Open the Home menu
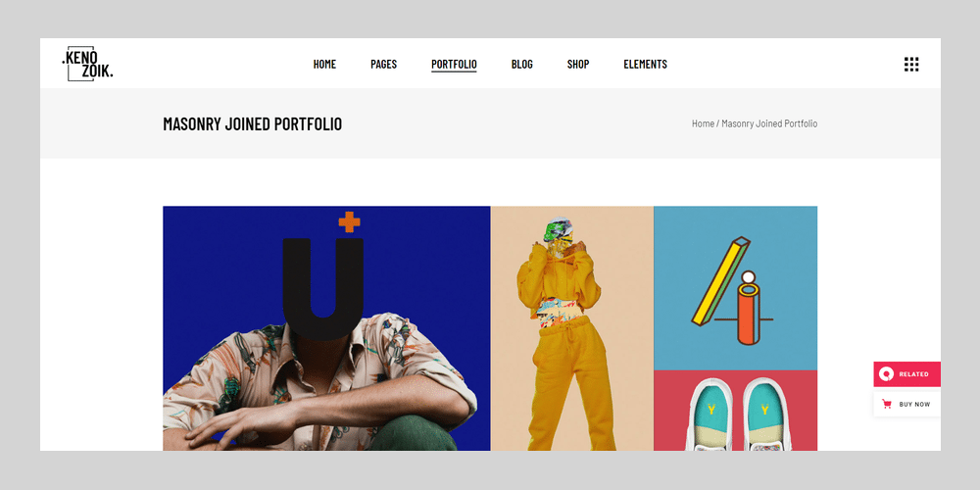This screenshot has width=980, height=490. tap(324, 64)
